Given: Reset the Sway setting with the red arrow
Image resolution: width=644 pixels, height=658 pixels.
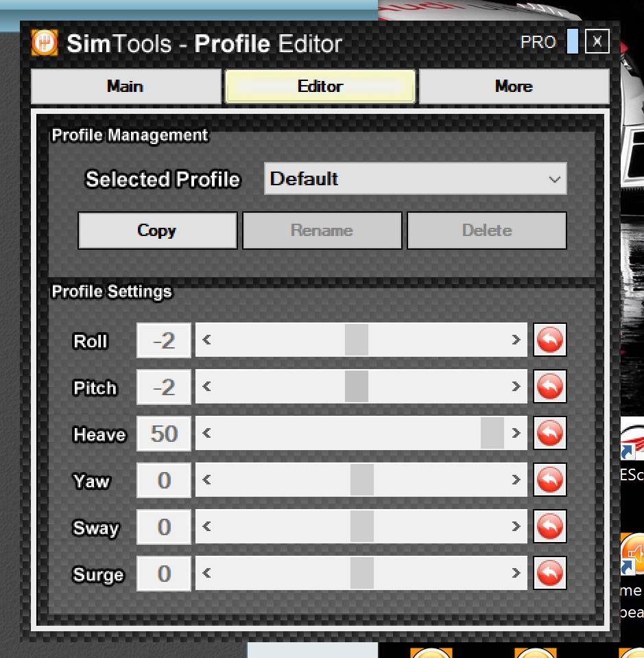Looking at the screenshot, I should pos(549,527).
